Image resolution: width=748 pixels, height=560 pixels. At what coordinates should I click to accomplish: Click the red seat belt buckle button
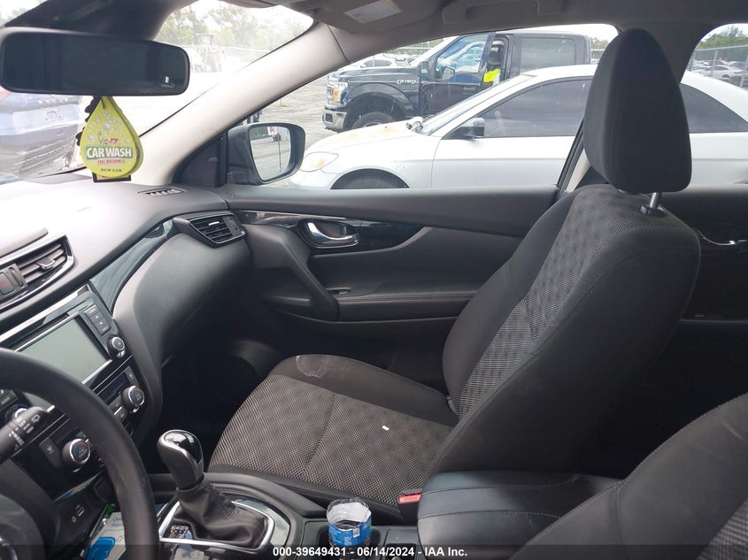[x=409, y=497]
